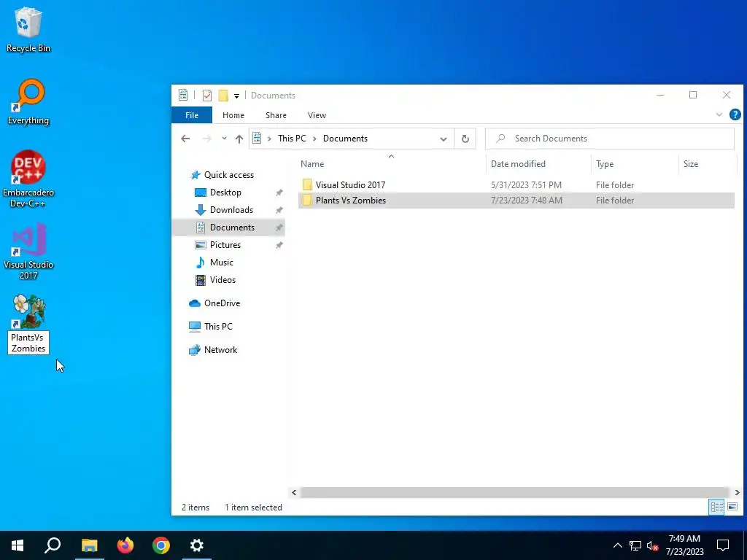Screen dimensions: 747x560
Task: Click the Search Documents field
Action: click(x=610, y=139)
